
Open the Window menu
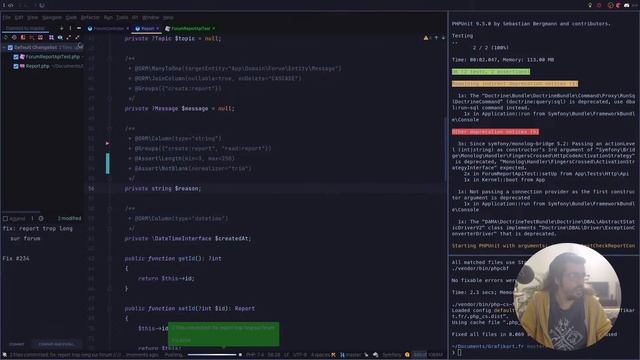[150, 18]
